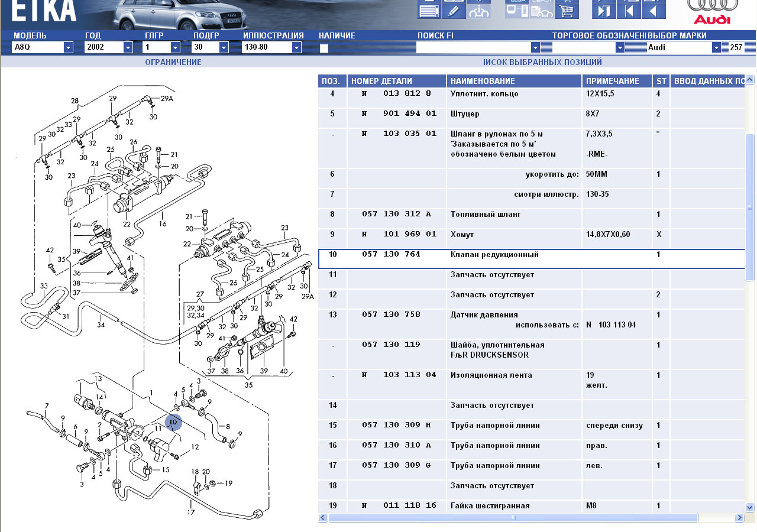Open the shopping cart icon
757x532 pixels.
tap(567, 11)
